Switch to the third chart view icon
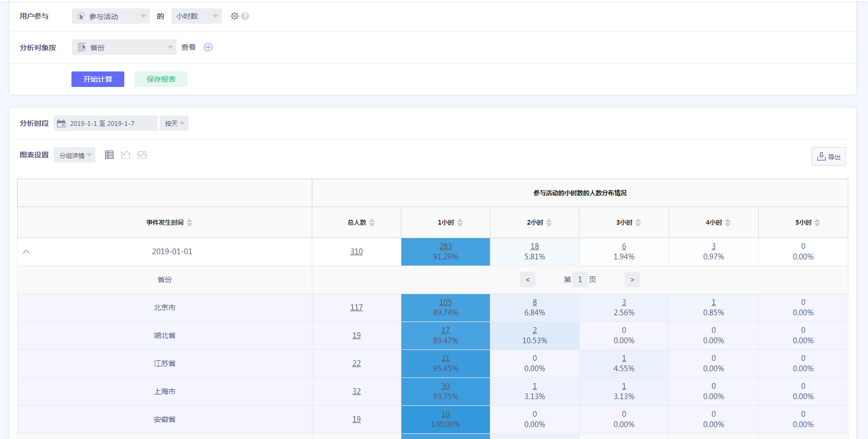The height and width of the screenshot is (439, 868). pos(142,155)
